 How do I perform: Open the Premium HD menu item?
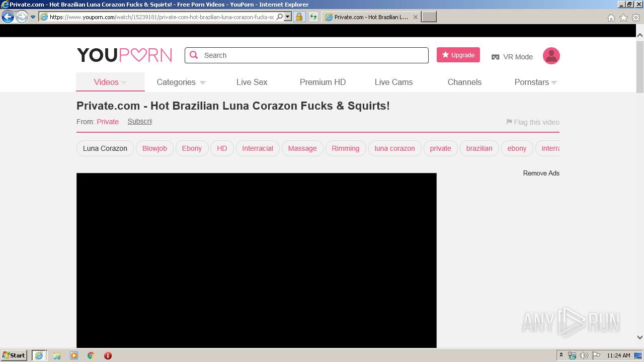[323, 82]
